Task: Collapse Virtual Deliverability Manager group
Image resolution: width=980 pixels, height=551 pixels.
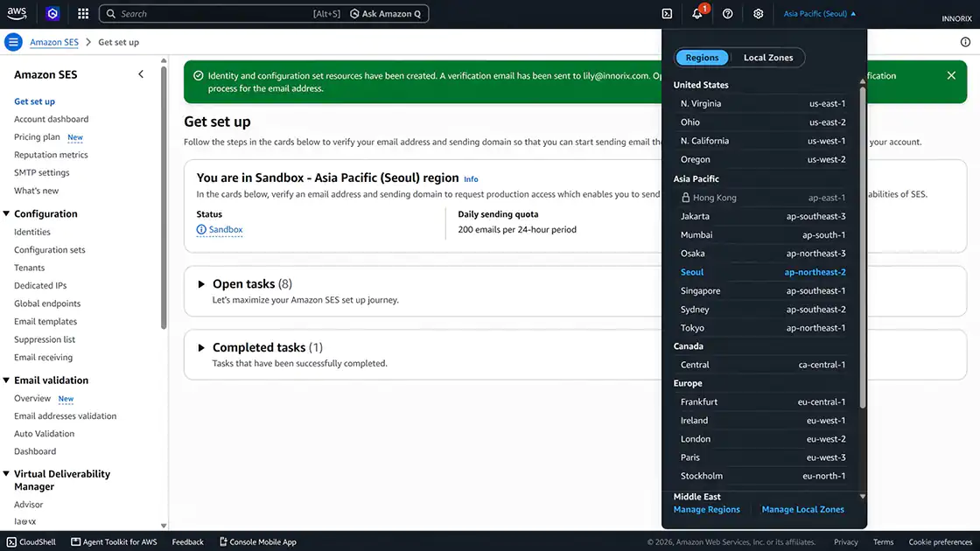Action: [6, 473]
